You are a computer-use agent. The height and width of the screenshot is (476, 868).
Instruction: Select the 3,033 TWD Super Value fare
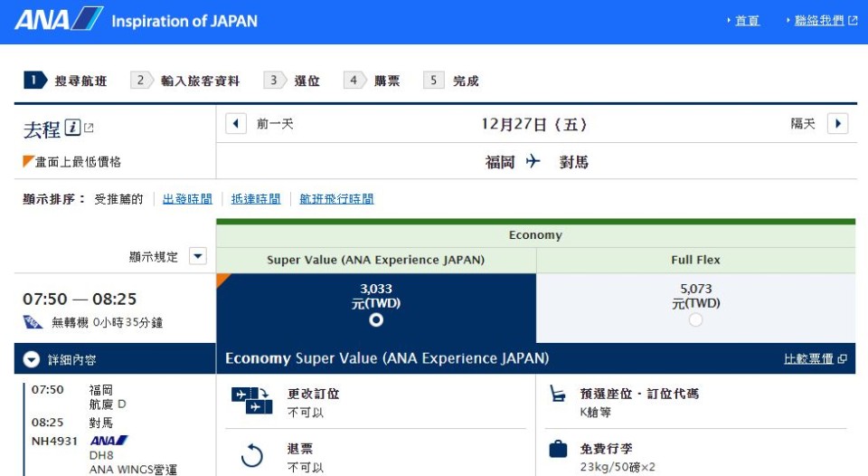[376, 319]
